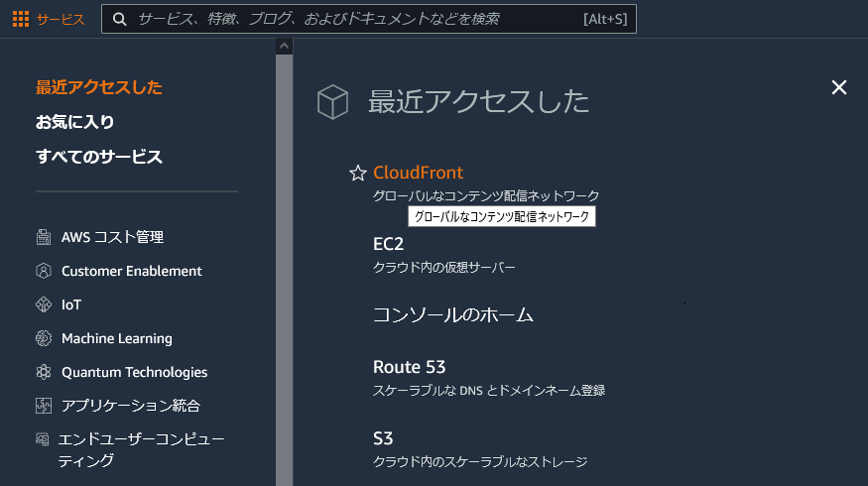This screenshot has height=486, width=868.
Task: Select the 最近アクセスした tab
Action: tap(99, 87)
